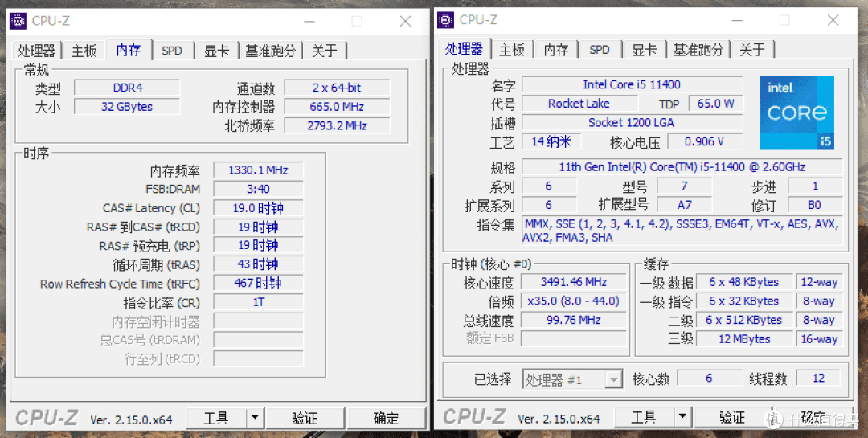Click the 3:40 FSB:DRAM ratio value

click(258, 189)
